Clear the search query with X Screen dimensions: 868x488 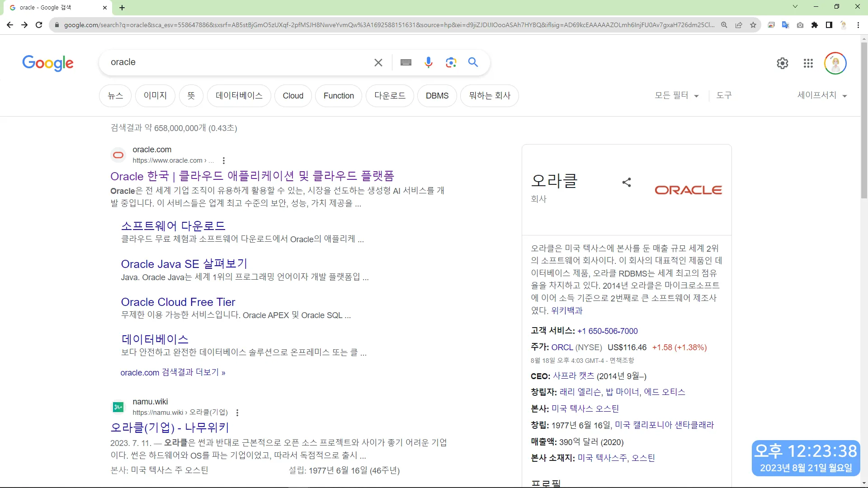point(378,62)
